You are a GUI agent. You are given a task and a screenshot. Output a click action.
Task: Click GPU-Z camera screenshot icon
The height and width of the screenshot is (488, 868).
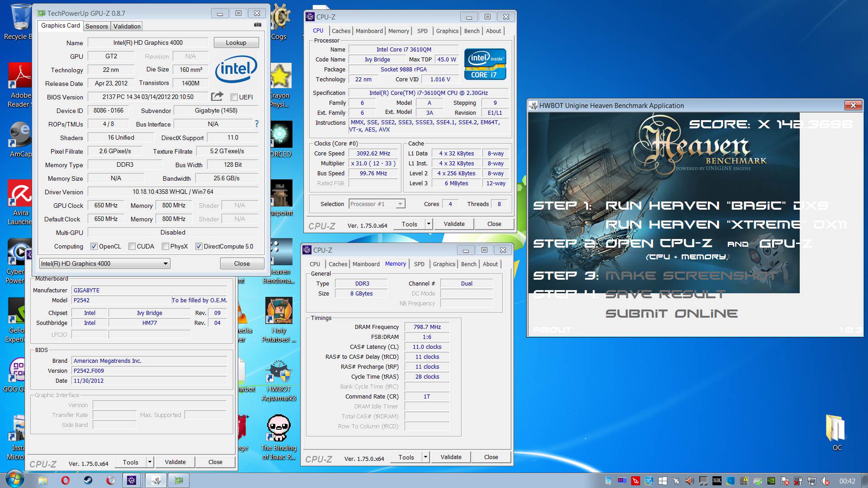(257, 25)
